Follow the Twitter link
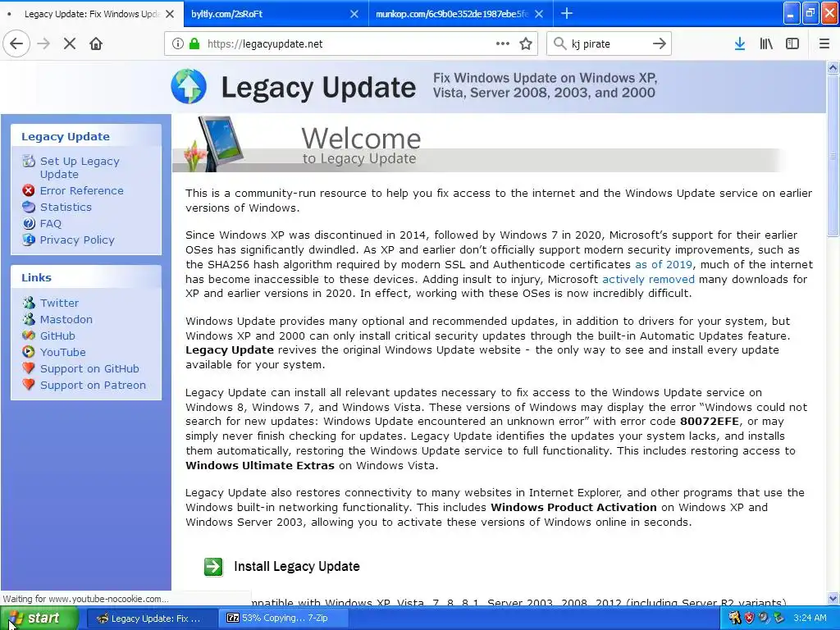The image size is (840, 630). pyautogui.click(x=59, y=304)
